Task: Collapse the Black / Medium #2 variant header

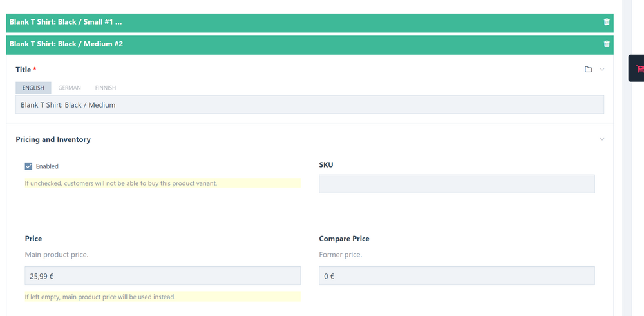Action: (310, 45)
